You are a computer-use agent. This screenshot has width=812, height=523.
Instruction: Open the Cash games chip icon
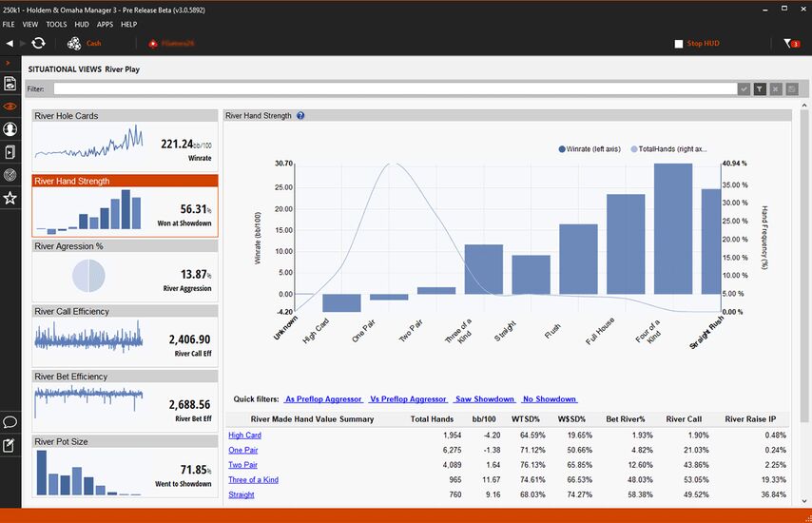pos(74,43)
